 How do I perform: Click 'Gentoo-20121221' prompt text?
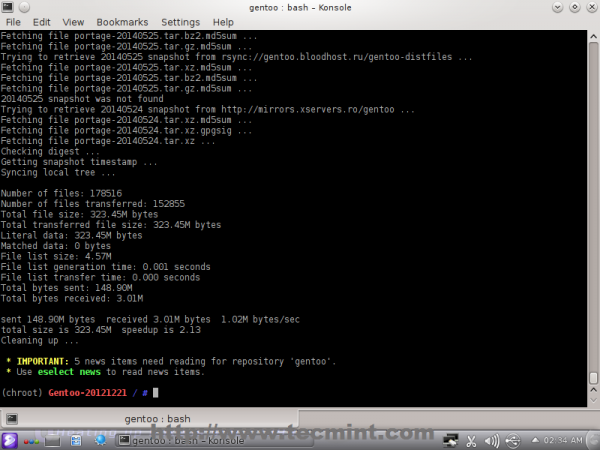tap(88, 393)
